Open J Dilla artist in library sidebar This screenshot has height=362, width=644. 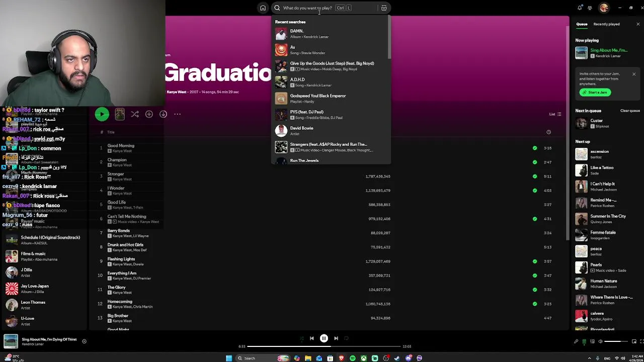[45, 273]
